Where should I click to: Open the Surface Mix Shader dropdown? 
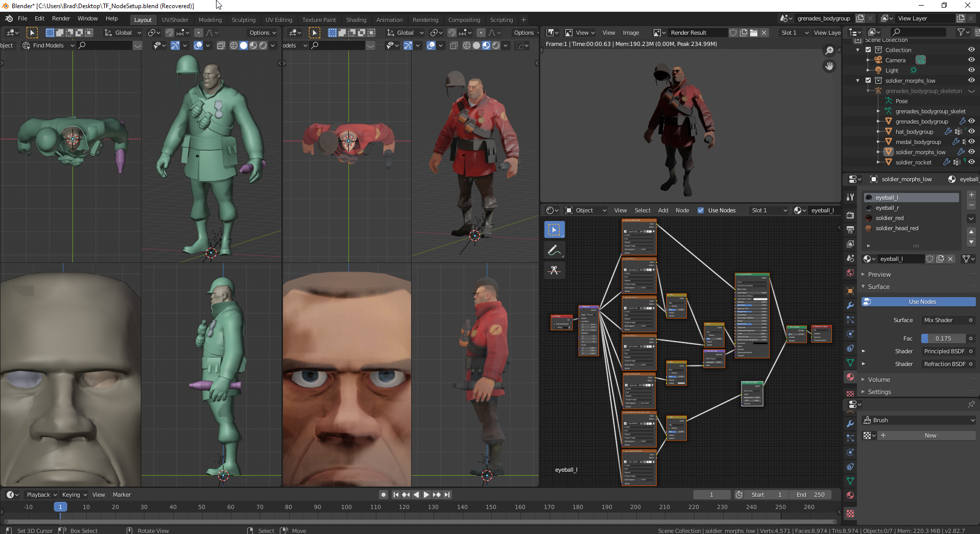pyautogui.click(x=944, y=320)
